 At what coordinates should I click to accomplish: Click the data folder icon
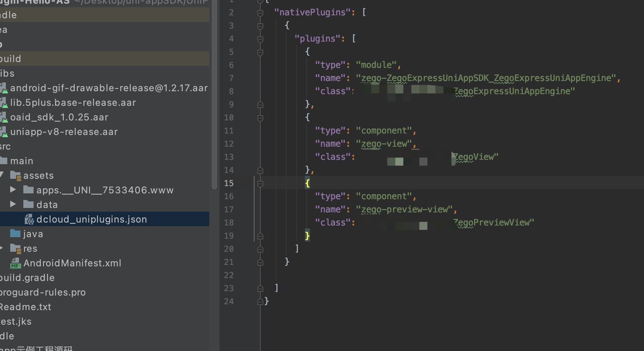28,204
